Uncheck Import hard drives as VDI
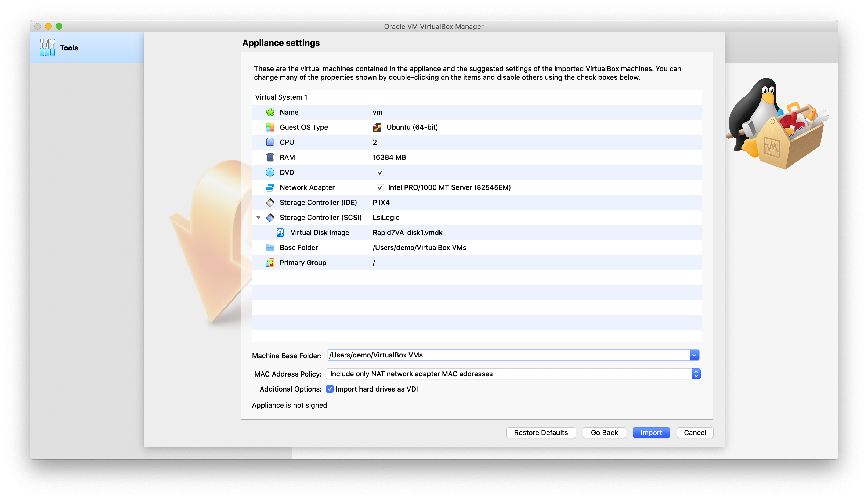The height and width of the screenshot is (499, 868). pyautogui.click(x=330, y=389)
